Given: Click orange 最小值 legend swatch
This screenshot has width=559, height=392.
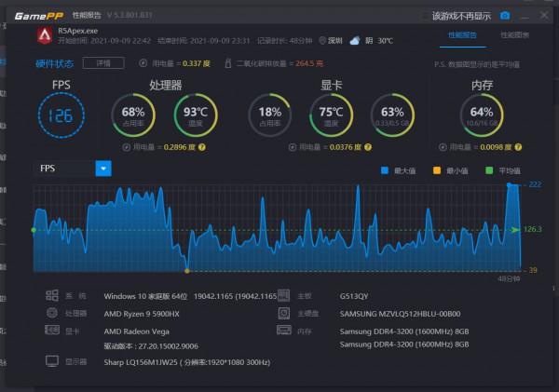Looking at the screenshot, I should coord(437,170).
